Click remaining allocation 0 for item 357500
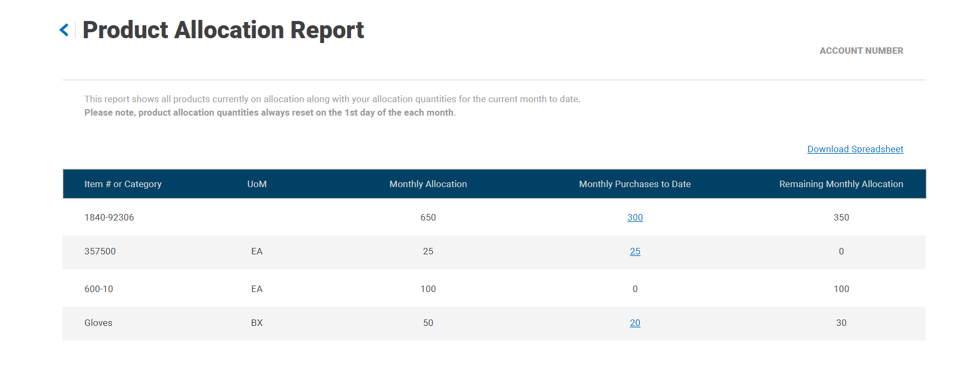The height and width of the screenshot is (370, 980). coord(841,251)
